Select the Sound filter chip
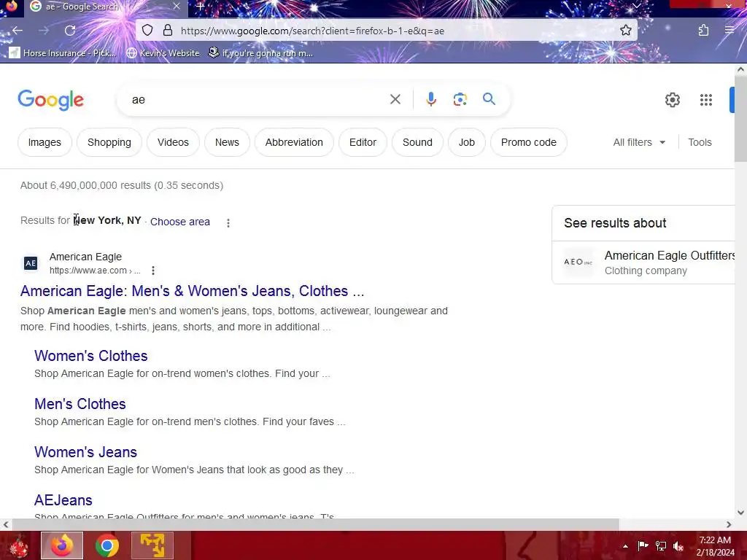Viewport: 747px width, 560px height. point(417,142)
